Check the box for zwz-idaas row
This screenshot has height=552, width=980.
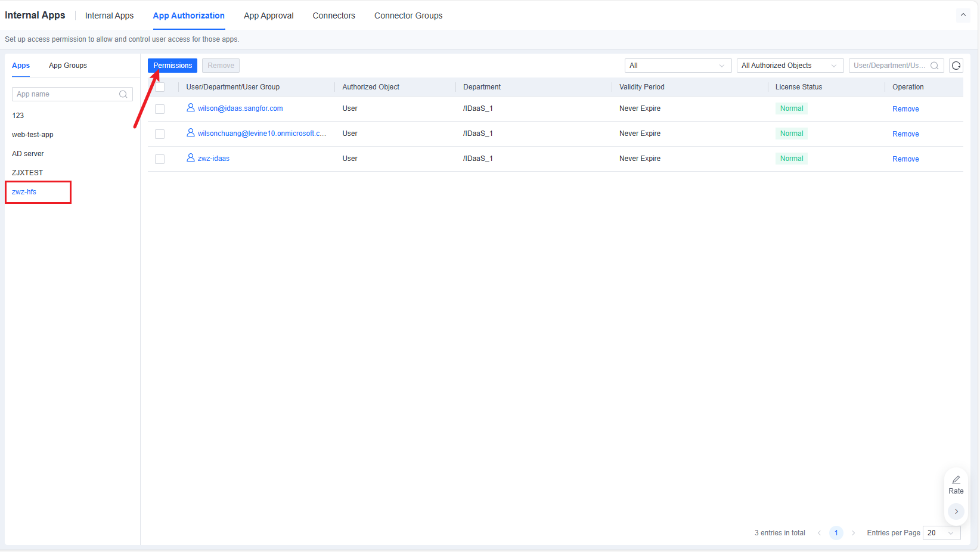coord(160,159)
